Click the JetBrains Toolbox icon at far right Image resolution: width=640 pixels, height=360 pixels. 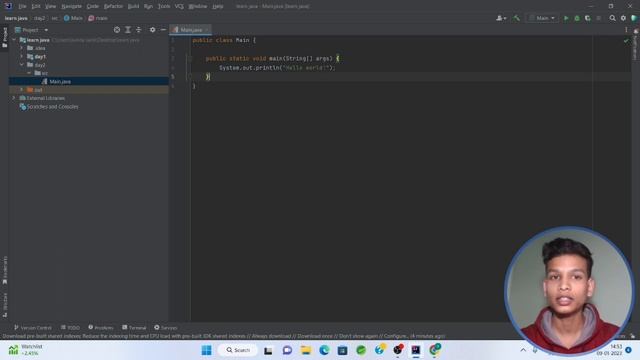(634, 18)
